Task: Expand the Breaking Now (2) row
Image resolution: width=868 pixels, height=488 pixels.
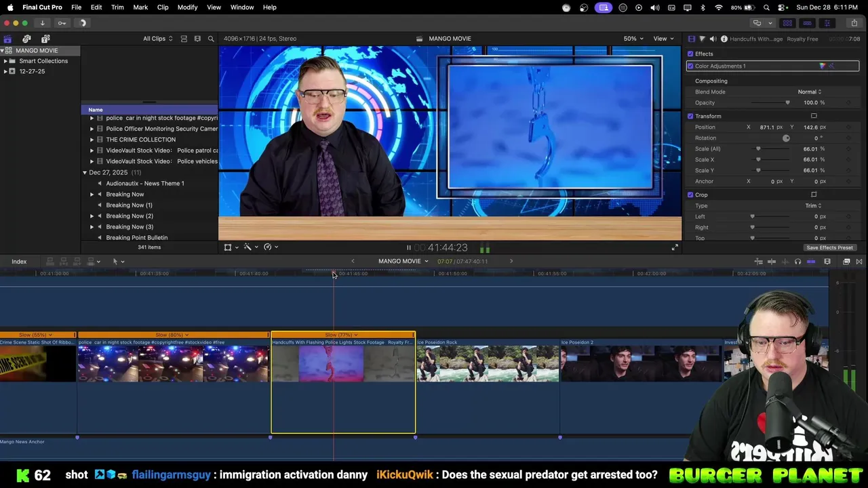Action: [92, 216]
